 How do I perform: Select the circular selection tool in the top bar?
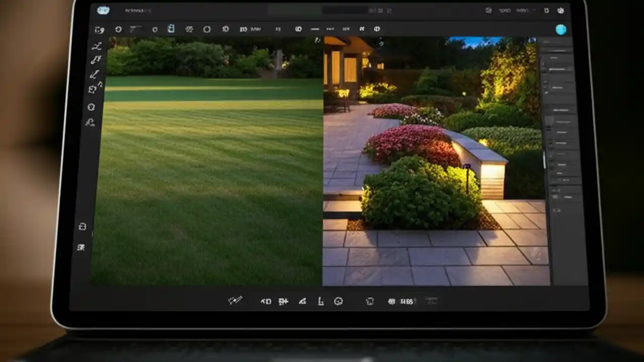pos(207,29)
